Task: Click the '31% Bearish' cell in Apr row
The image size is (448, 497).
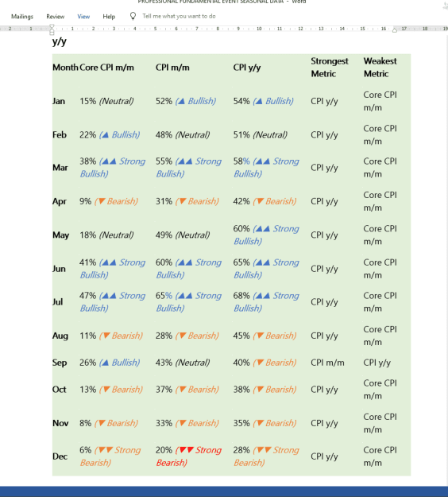Action: (187, 201)
